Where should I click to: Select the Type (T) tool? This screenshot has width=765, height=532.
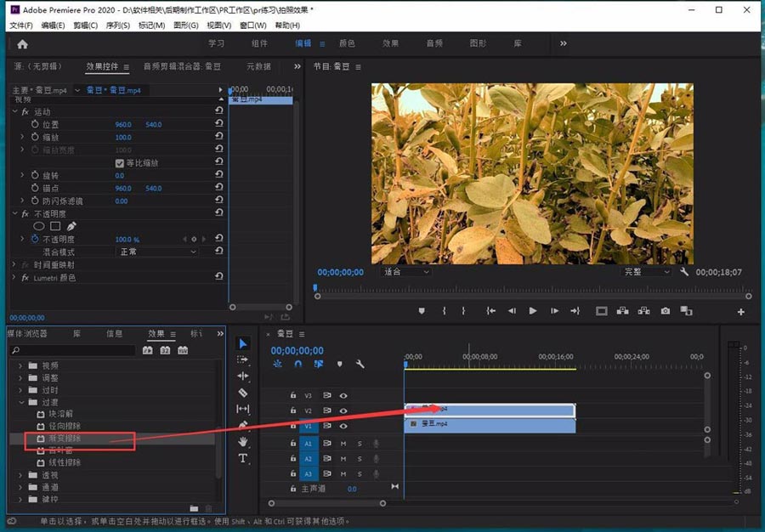(242, 458)
